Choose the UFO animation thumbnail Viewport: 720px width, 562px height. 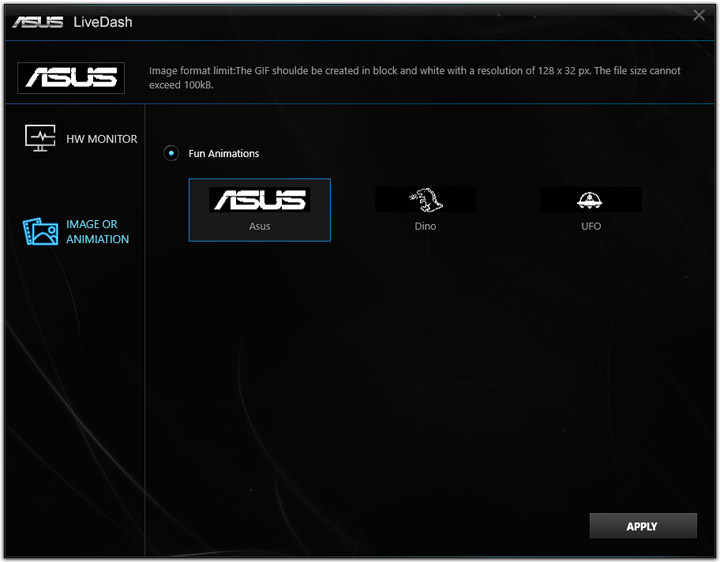tap(591, 199)
